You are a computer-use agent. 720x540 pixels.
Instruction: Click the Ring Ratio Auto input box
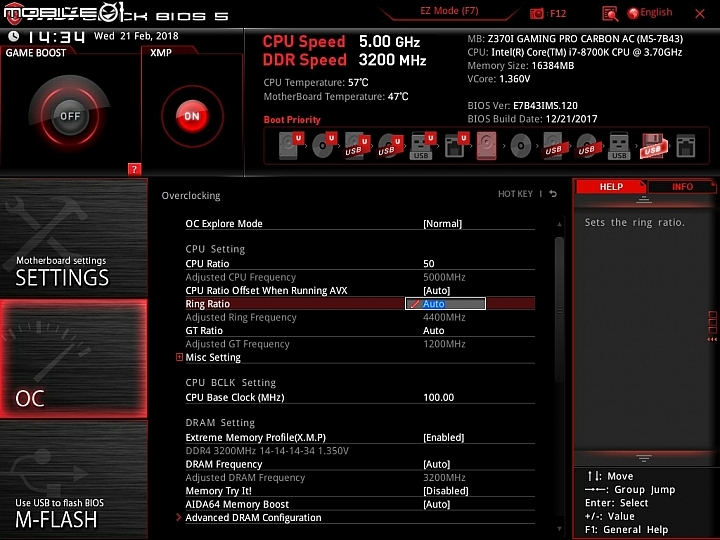pyautogui.click(x=445, y=304)
